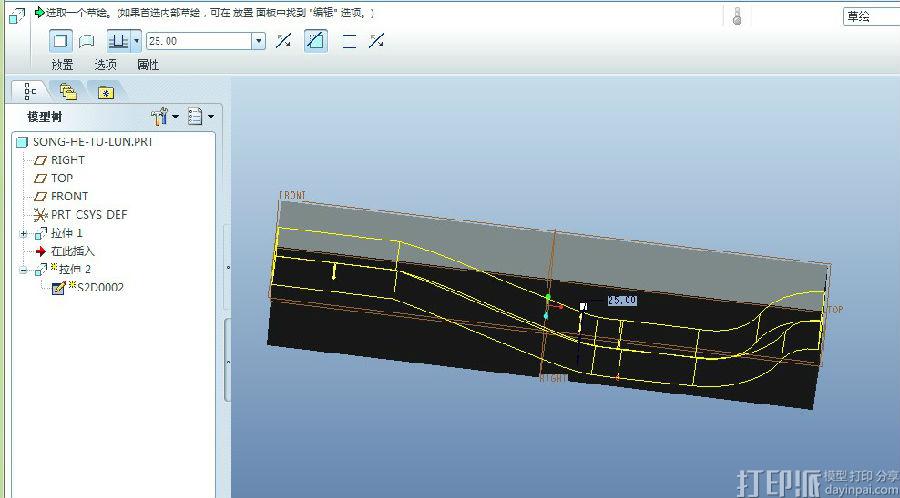Switch to the folder browser navigator tab

tap(68, 92)
